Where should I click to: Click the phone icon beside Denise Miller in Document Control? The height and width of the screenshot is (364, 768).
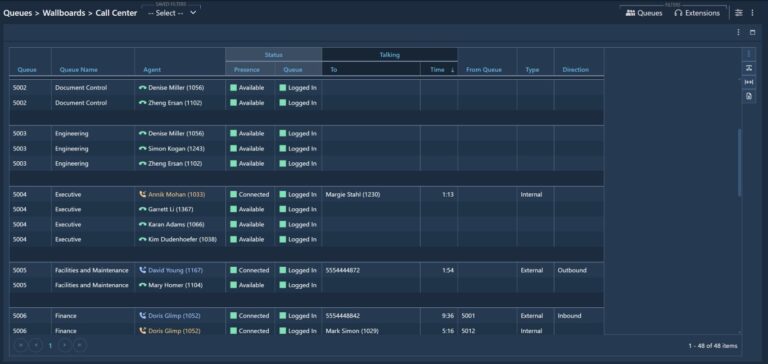(143, 88)
